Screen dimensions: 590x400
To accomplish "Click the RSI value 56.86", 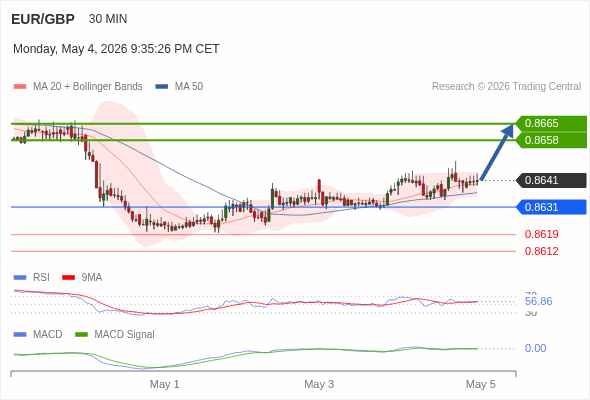I will (538, 301).
